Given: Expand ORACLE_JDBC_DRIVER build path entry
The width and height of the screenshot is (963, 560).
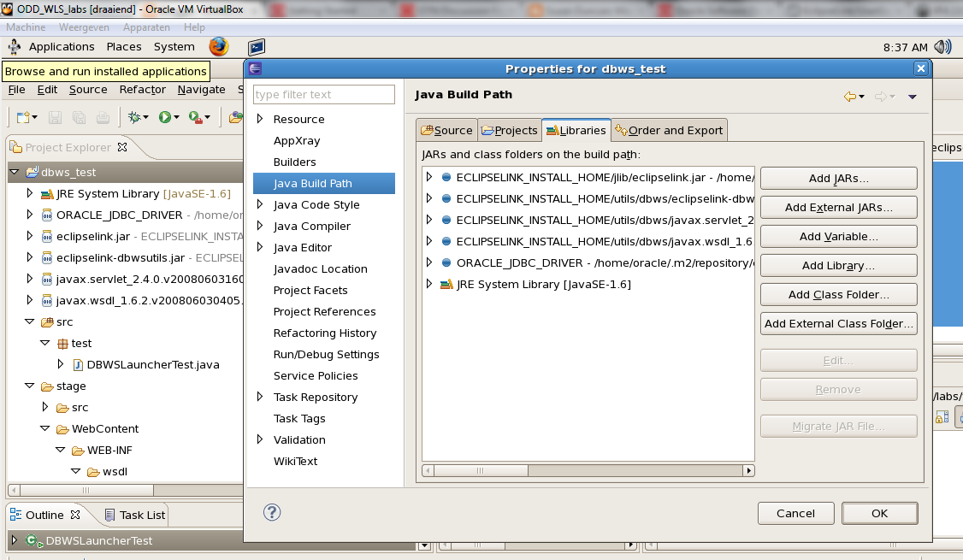Looking at the screenshot, I should [x=429, y=262].
